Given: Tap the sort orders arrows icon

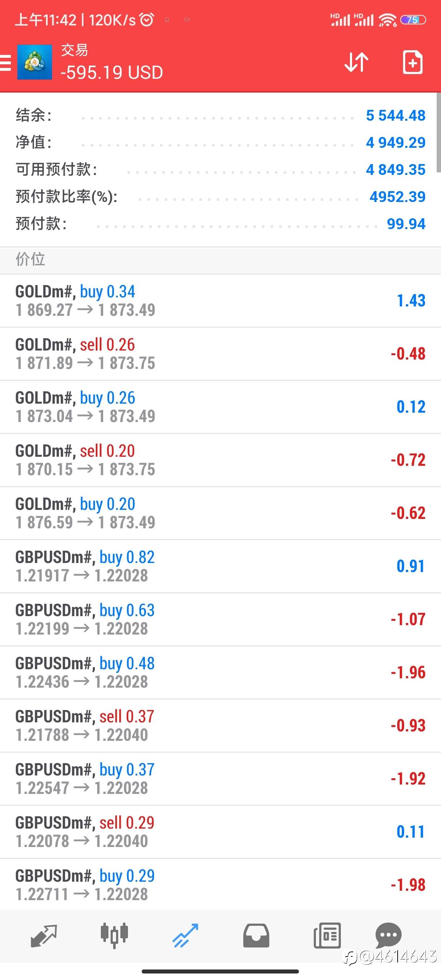Looking at the screenshot, I should 356,62.
